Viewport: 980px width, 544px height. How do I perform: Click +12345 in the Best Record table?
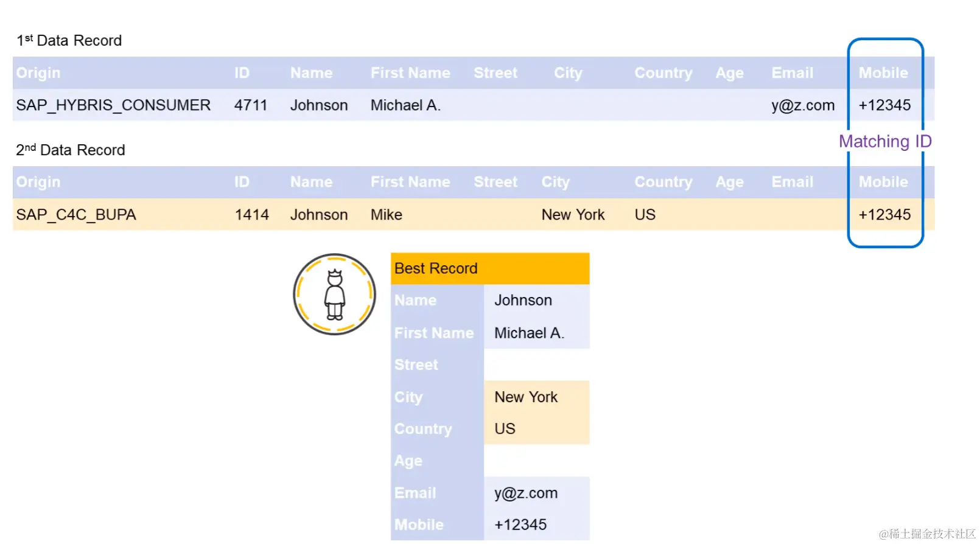[x=520, y=525]
